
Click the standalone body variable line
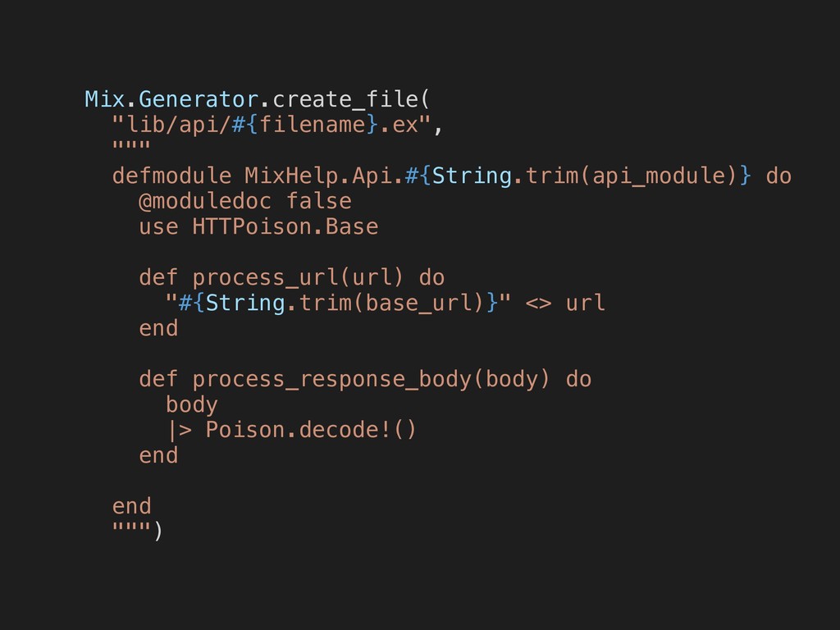pyautogui.click(x=191, y=404)
